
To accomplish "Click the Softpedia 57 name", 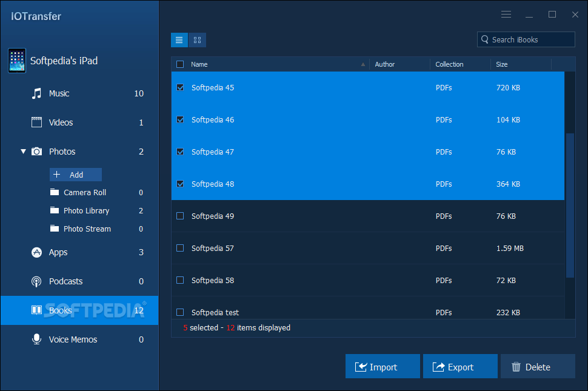I will click(213, 248).
